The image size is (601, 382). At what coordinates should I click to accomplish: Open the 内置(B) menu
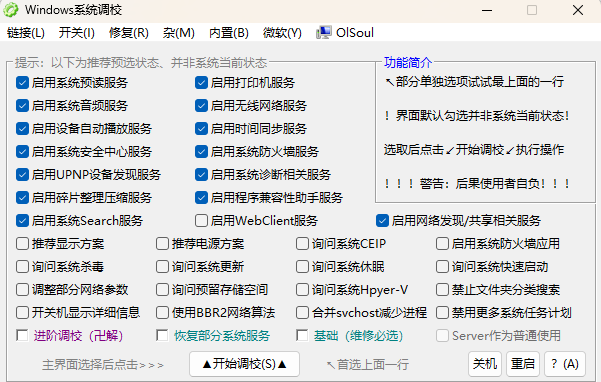pyautogui.click(x=229, y=33)
